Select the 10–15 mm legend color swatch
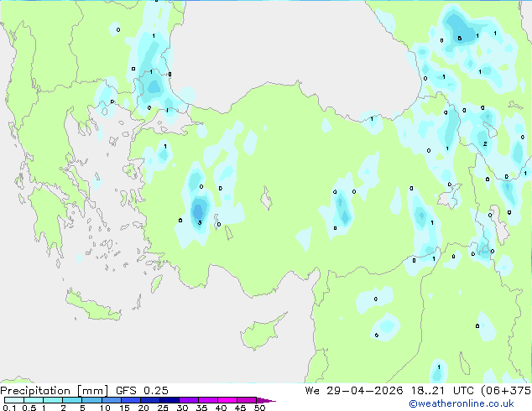 [x=111, y=400]
